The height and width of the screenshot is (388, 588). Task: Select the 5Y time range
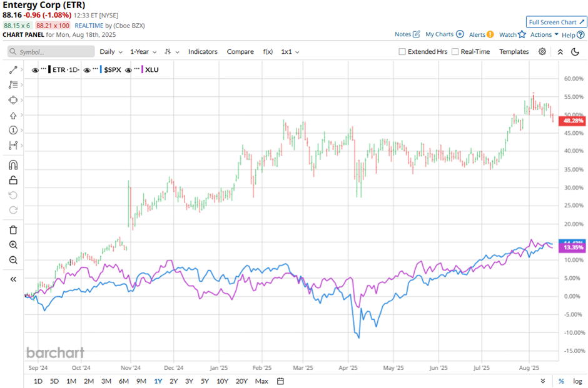[x=205, y=381]
